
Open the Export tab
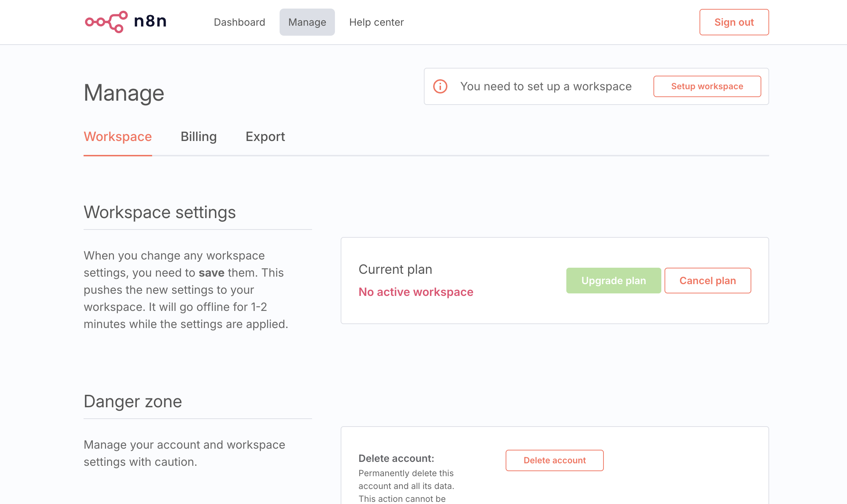265,137
